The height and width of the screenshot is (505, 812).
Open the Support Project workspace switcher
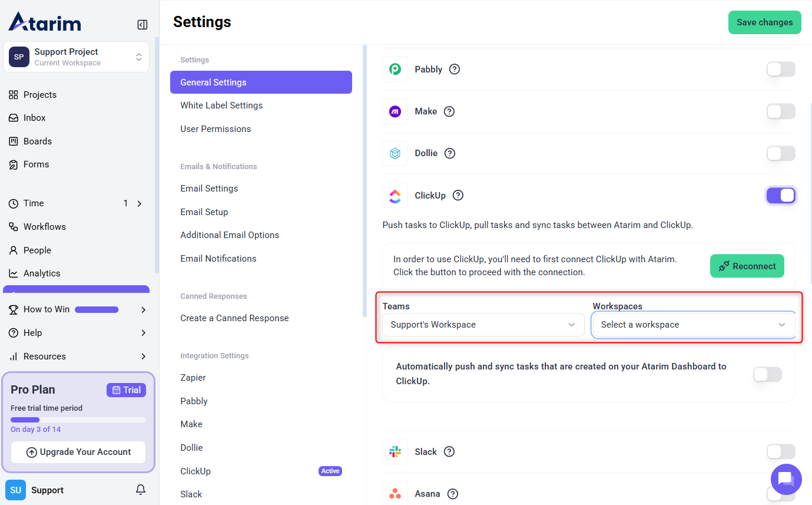[x=76, y=57]
